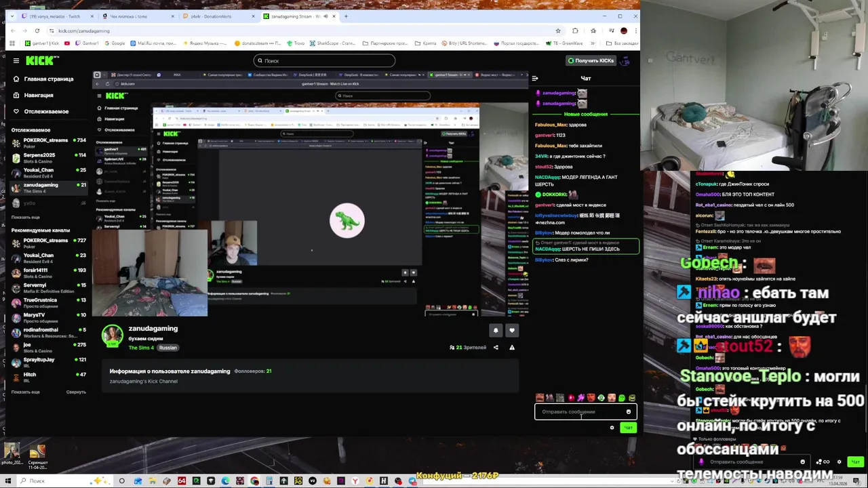Follow zanudagaming with the heart button
The width and height of the screenshot is (868, 488).
(512, 330)
